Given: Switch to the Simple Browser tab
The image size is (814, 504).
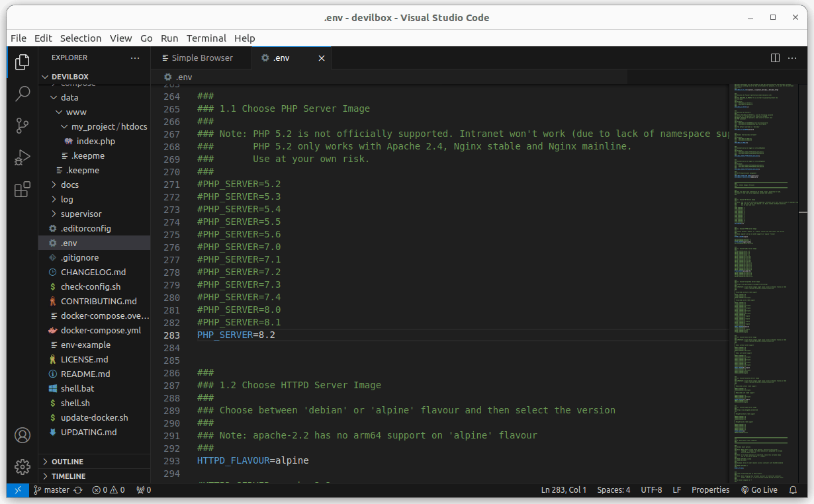Looking at the screenshot, I should 201,58.
